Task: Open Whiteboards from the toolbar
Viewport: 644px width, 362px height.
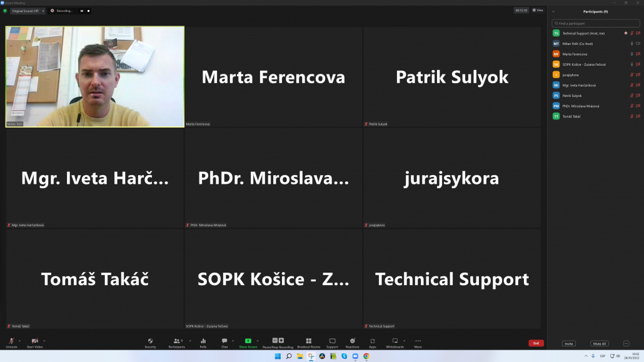Action: pyautogui.click(x=395, y=341)
